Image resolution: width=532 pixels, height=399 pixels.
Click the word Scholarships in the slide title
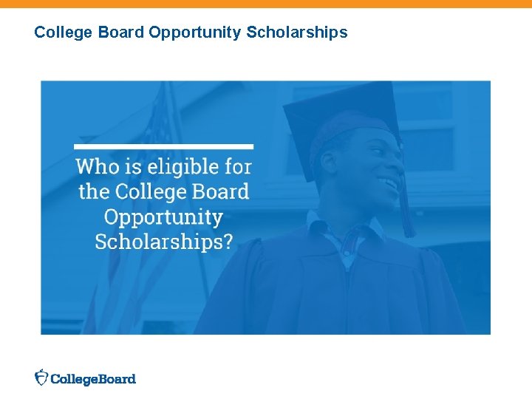(297, 33)
